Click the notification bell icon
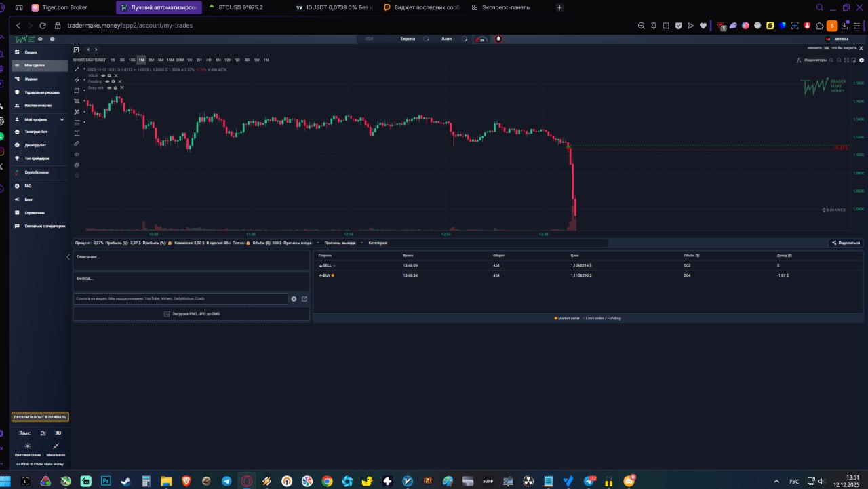 [498, 39]
